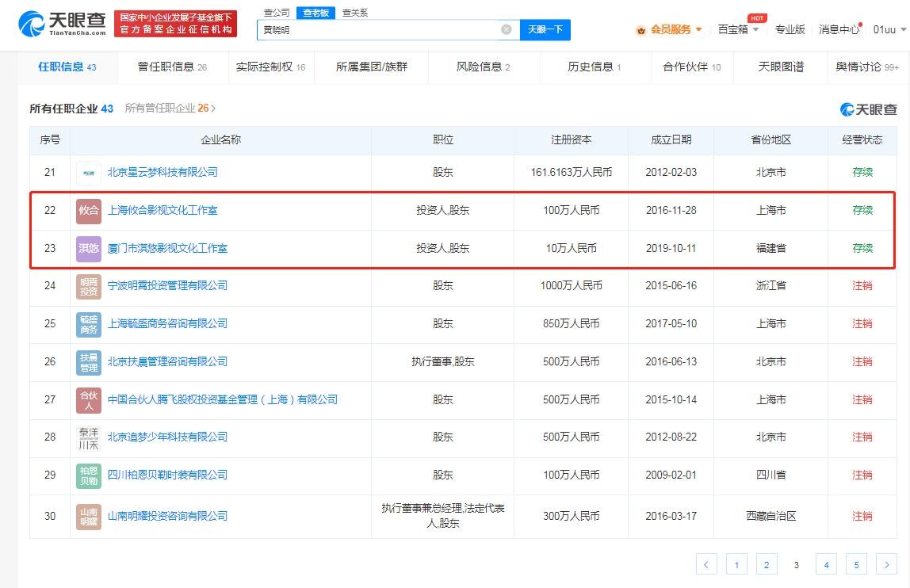
Task: Click the 四川柏恩贝勒 logo icon
Action: pos(89,475)
